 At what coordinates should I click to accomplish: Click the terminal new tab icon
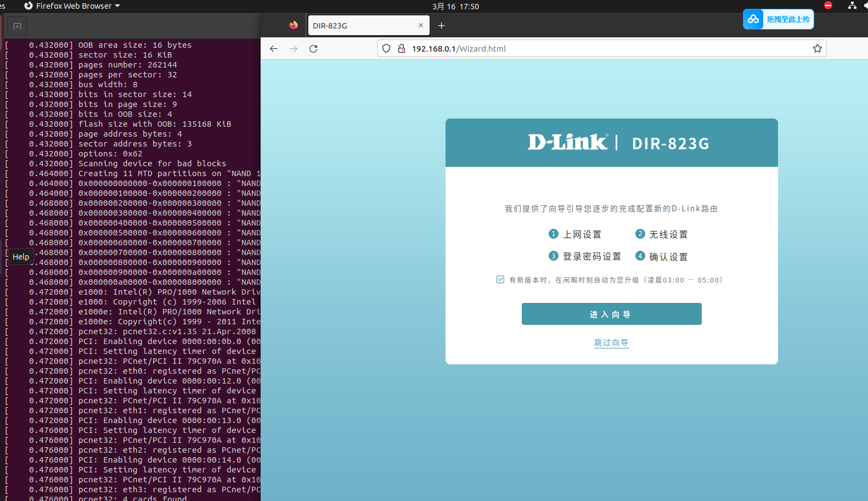coord(17,26)
